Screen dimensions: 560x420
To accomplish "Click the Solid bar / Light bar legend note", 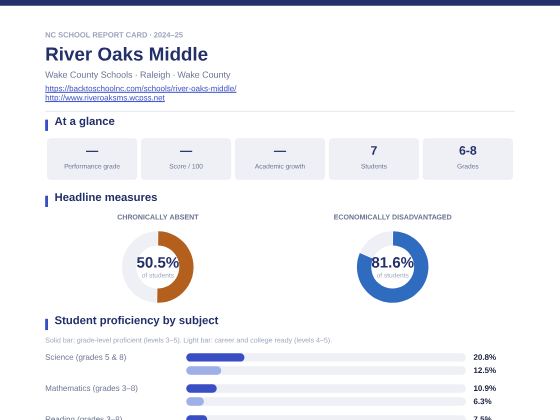I will click(x=188, y=340).
